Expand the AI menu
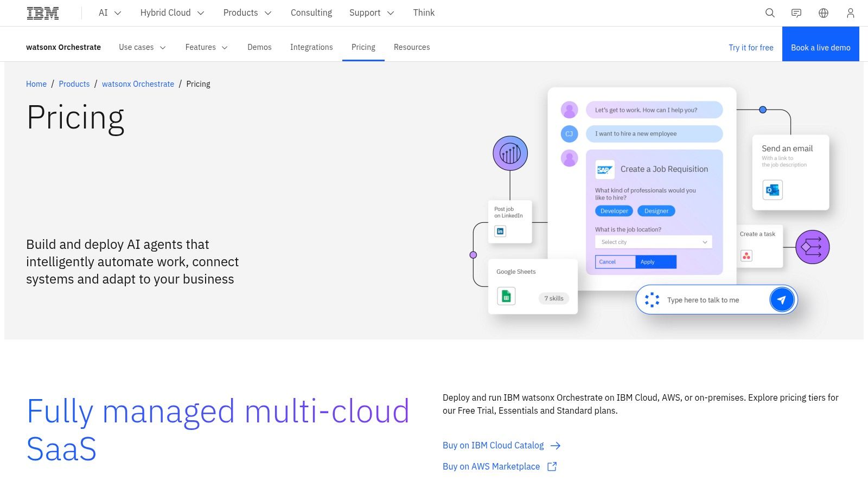The height and width of the screenshot is (488, 868). click(x=110, y=13)
